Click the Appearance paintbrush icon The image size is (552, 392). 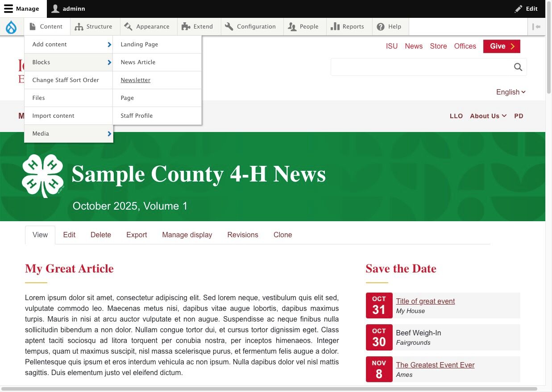129,27
